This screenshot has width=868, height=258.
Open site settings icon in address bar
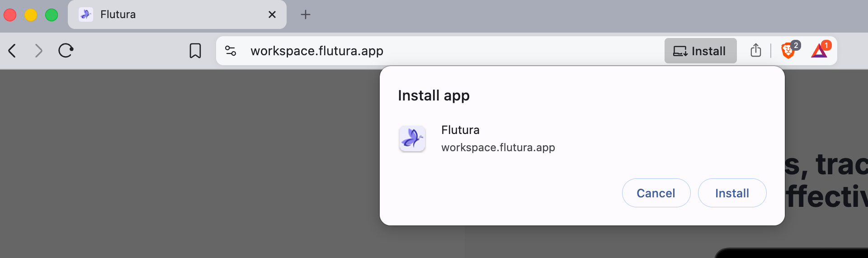pyautogui.click(x=231, y=51)
